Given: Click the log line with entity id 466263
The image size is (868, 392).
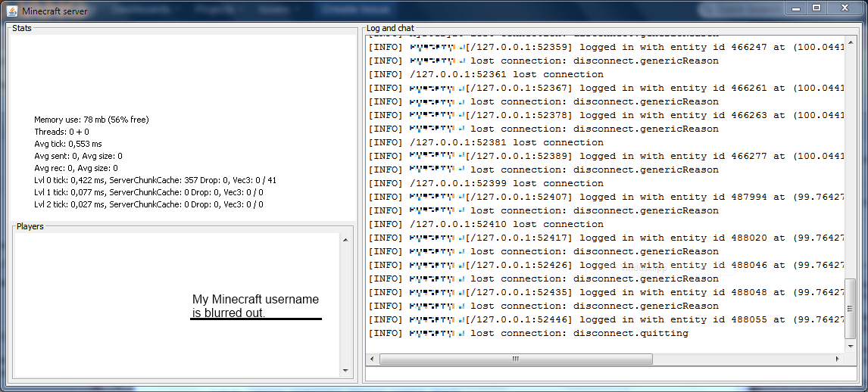Looking at the screenshot, I should tap(606, 115).
